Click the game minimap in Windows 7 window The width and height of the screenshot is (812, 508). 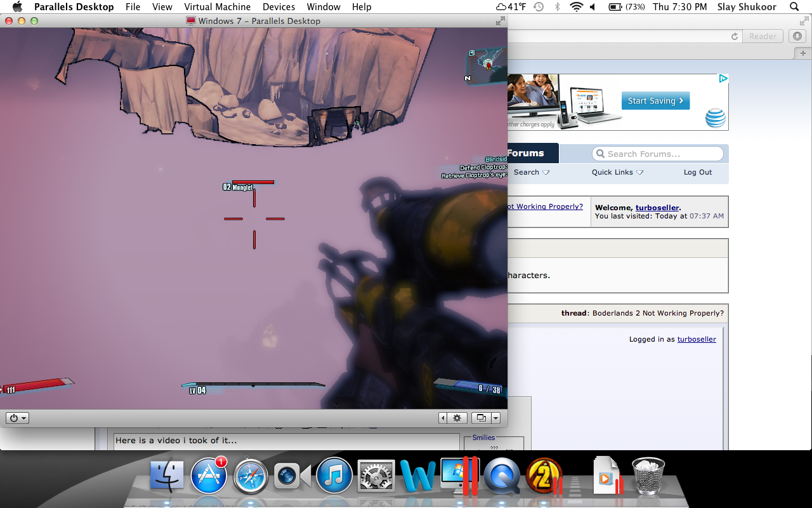(487, 65)
